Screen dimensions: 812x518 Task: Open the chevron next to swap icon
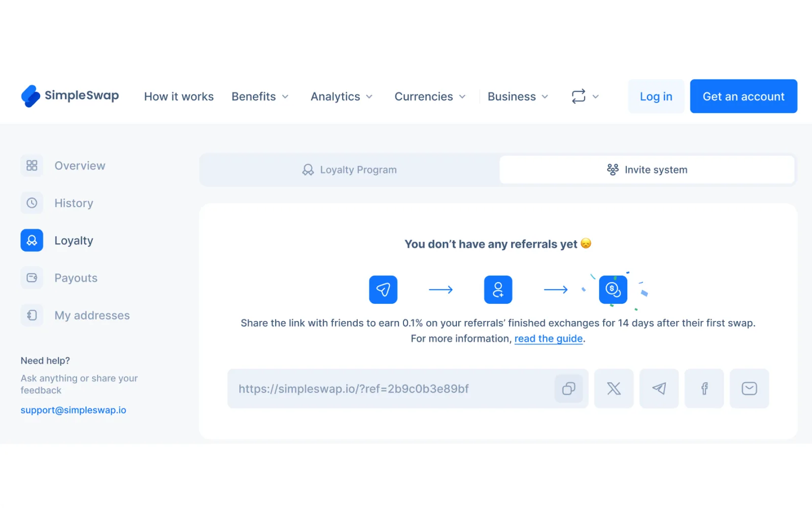tap(596, 96)
